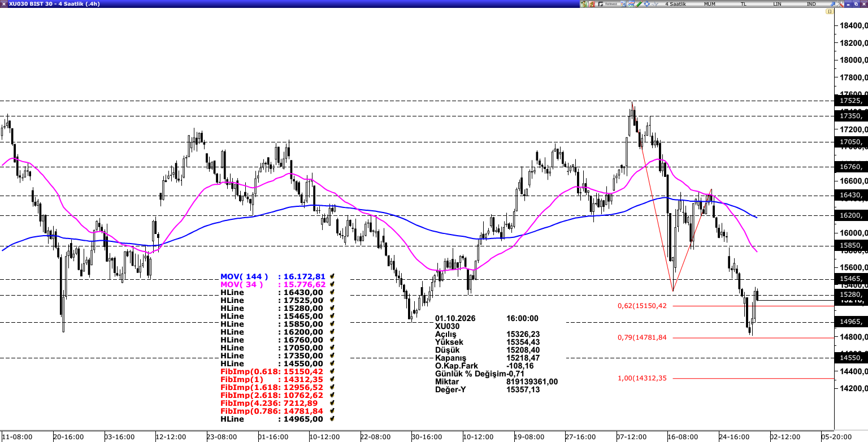
Task: Select the 17525 price label on the axis
Action: (x=851, y=101)
